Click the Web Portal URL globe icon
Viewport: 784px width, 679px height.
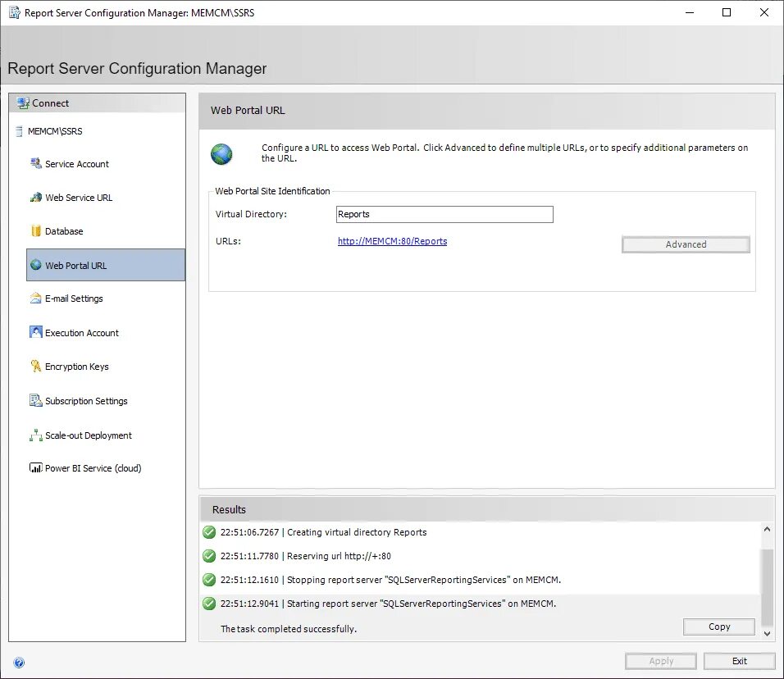tap(221, 153)
